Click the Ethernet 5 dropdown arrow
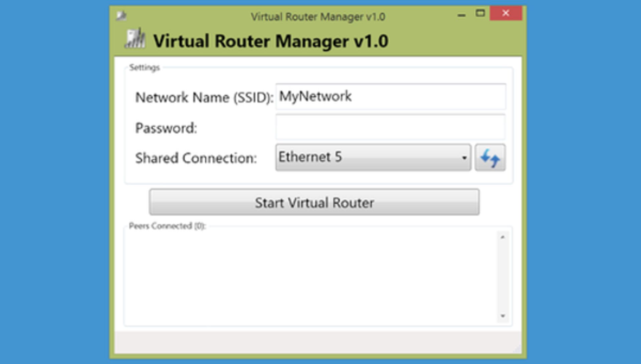The image size is (641, 364). click(464, 158)
